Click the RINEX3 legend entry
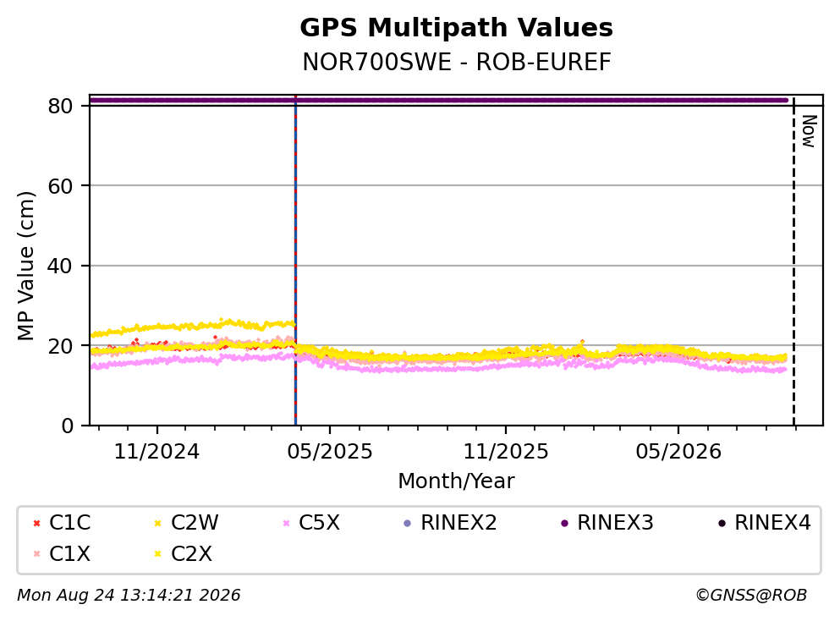This screenshot has width=840, height=621. tap(607, 522)
